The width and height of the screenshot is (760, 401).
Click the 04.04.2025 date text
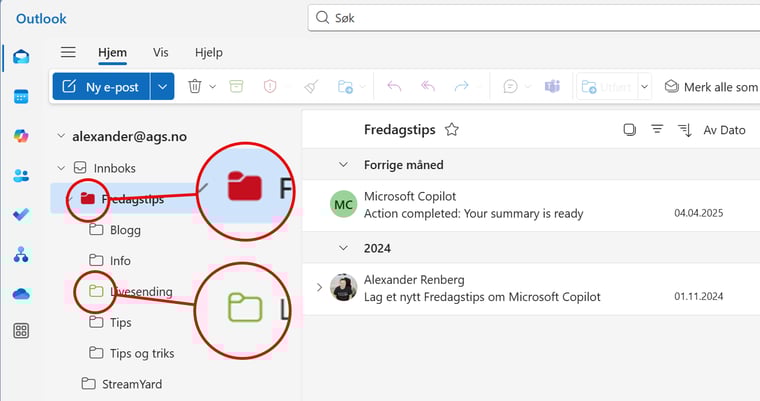[698, 213]
